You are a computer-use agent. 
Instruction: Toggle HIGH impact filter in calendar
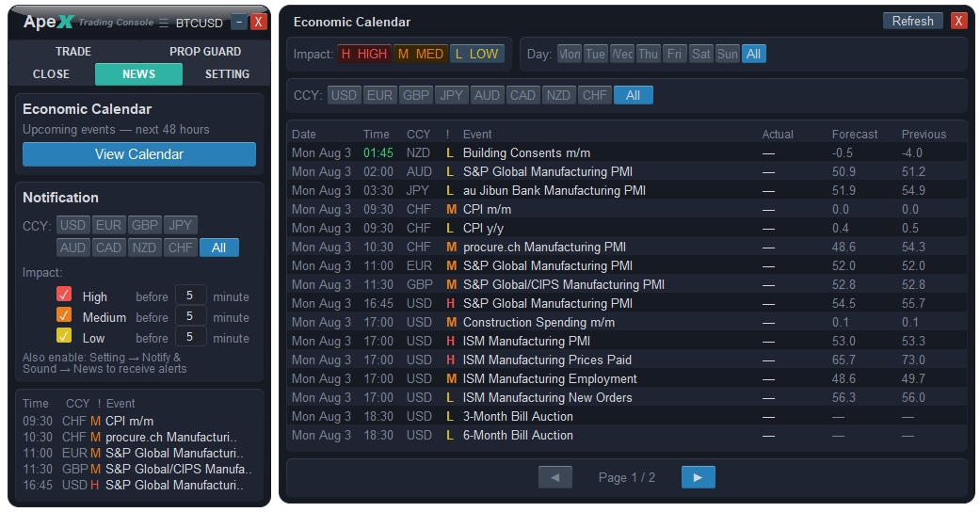click(x=364, y=54)
